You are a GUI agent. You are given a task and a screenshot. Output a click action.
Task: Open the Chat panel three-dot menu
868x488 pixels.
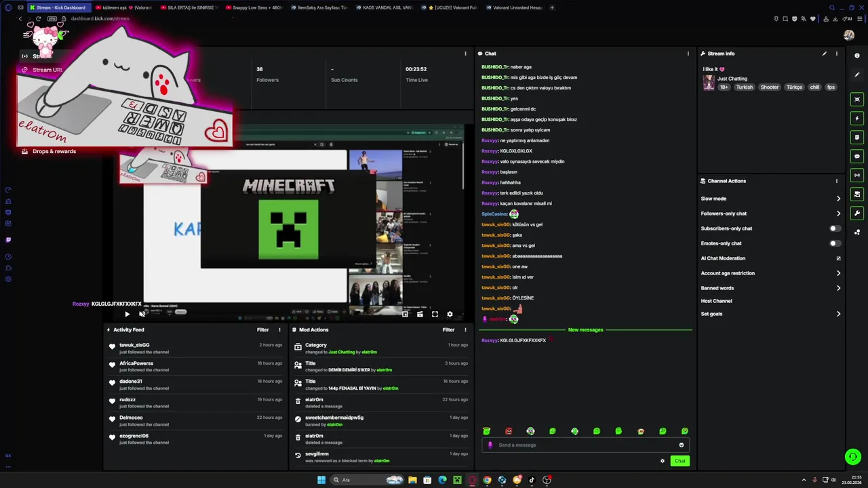(688, 54)
